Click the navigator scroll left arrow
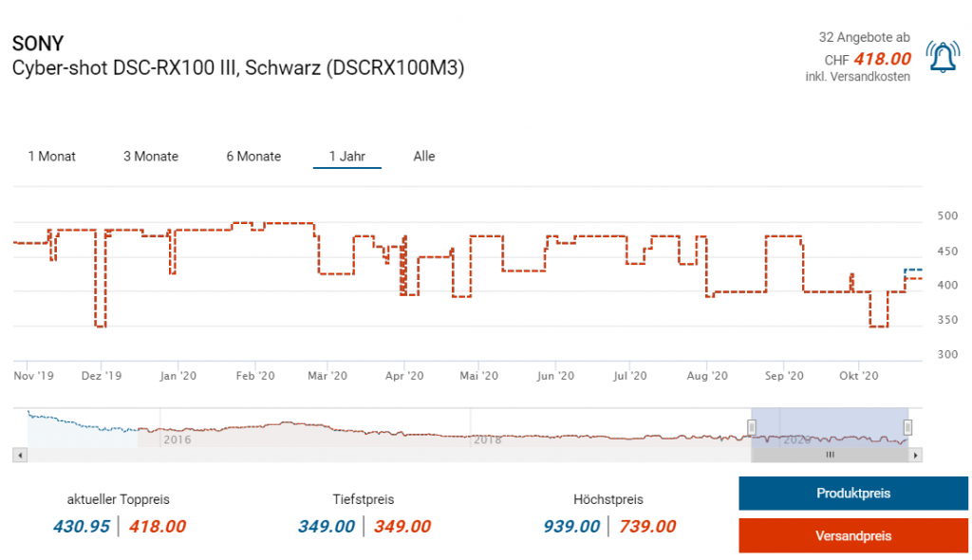This screenshot has width=972, height=560. (20, 456)
